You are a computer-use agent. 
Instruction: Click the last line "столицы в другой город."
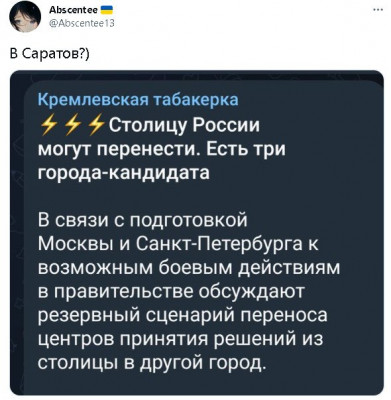coord(152,364)
